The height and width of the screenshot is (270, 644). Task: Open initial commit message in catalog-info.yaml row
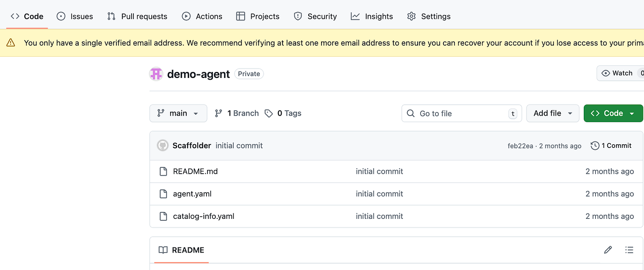tap(379, 216)
